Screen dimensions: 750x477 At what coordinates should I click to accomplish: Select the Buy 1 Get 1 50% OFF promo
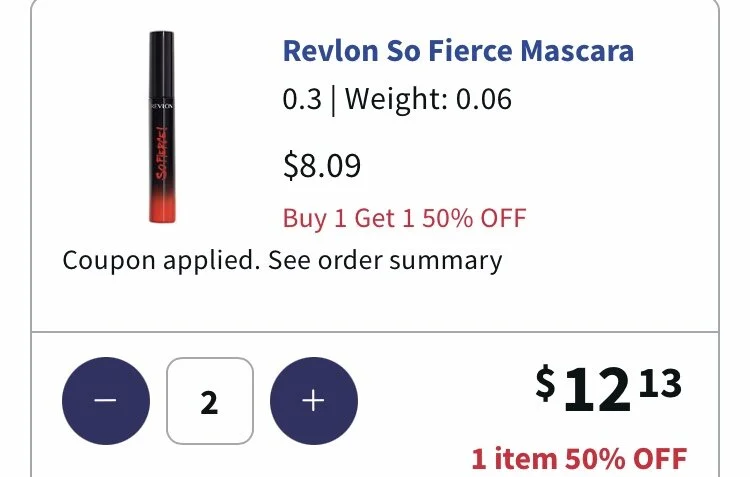pyautogui.click(x=404, y=218)
